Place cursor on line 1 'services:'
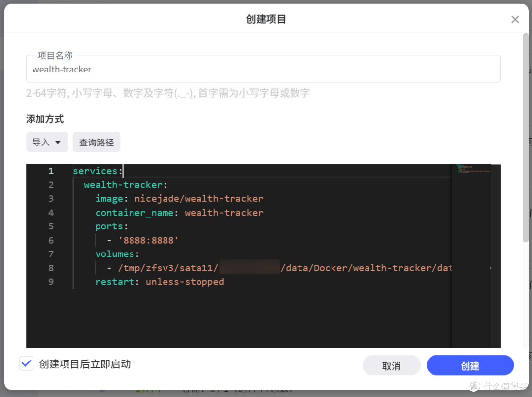The height and width of the screenshot is (397, 532). 98,171
